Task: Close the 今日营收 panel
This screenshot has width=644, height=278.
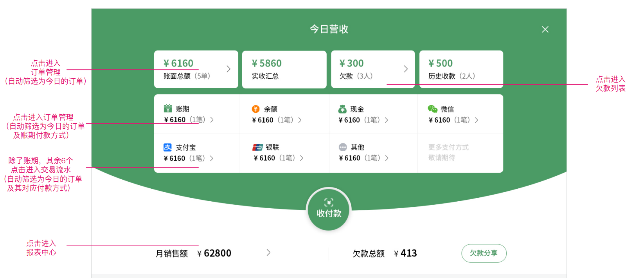Action: (x=545, y=29)
